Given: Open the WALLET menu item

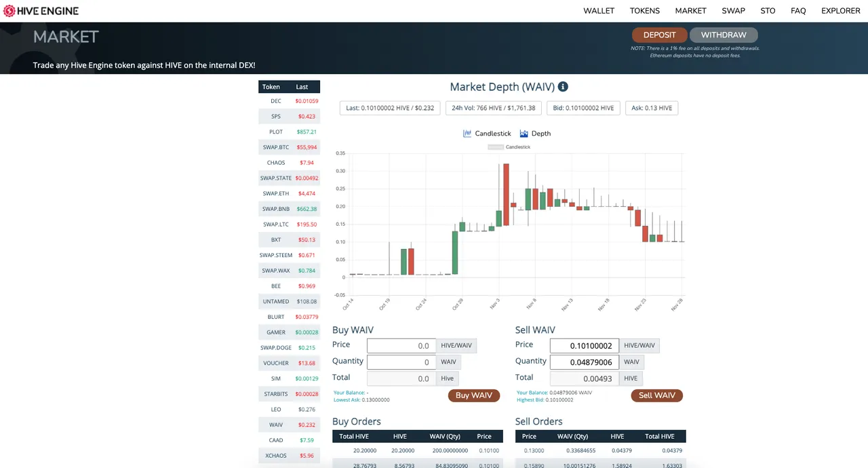Looking at the screenshot, I should pyautogui.click(x=599, y=11).
